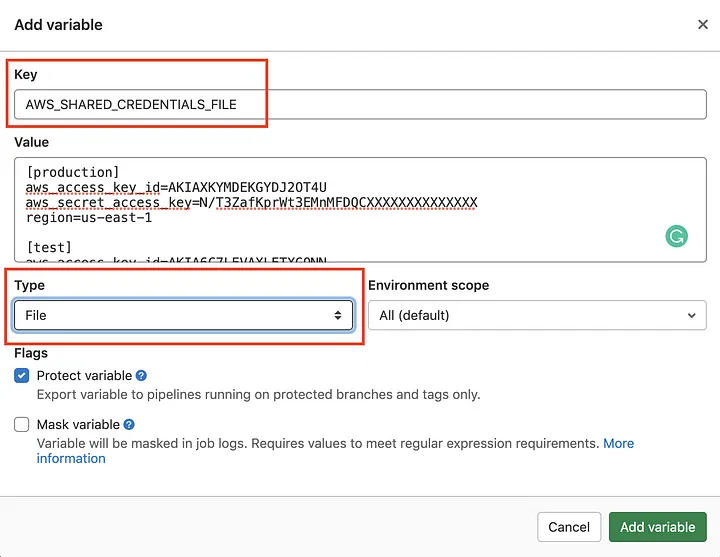Open the Environment scope dropdown
The image size is (720, 557).
tap(537, 315)
